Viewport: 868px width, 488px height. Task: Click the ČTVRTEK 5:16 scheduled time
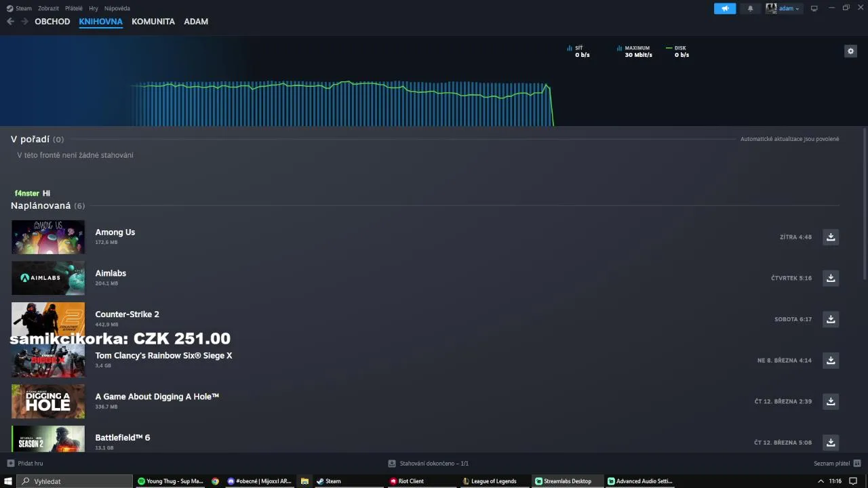(791, 278)
